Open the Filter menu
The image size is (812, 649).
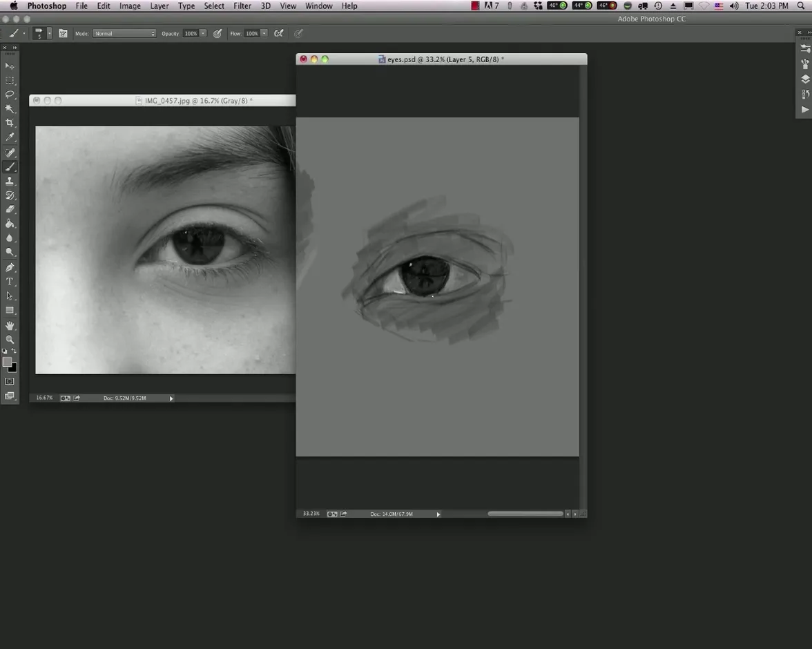(x=242, y=6)
